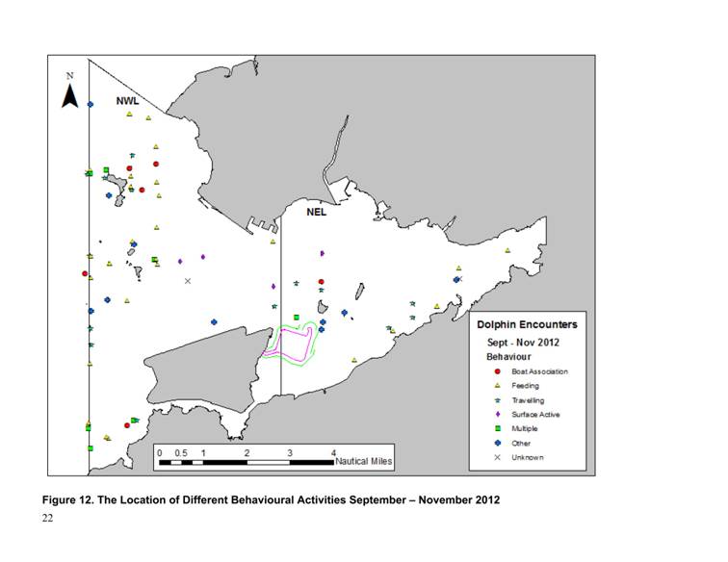This screenshot has height=562, width=728.
Task: Click the north arrow symbol
Action: point(70,97)
